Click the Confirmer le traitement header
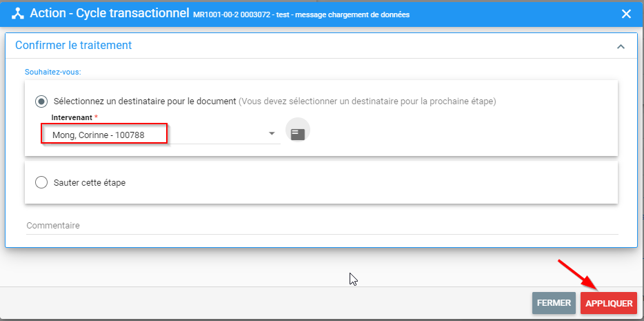644x321 pixels. (74, 45)
